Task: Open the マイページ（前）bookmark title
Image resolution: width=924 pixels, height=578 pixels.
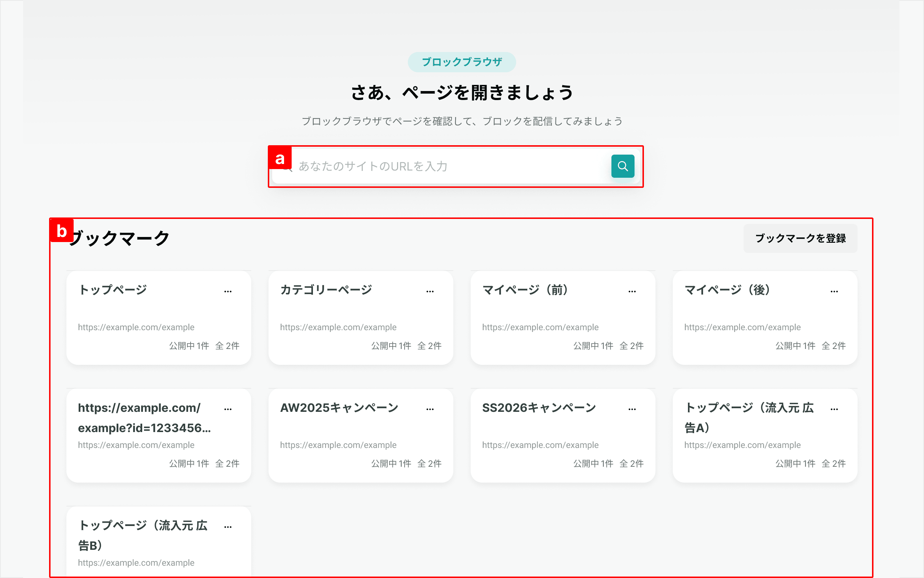Action: pos(525,290)
